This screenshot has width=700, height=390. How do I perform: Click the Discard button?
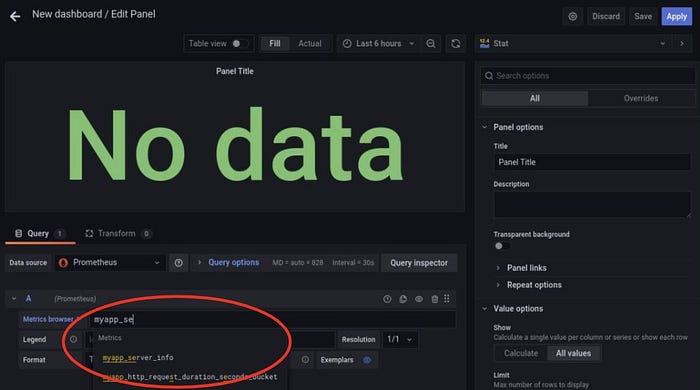[606, 17]
